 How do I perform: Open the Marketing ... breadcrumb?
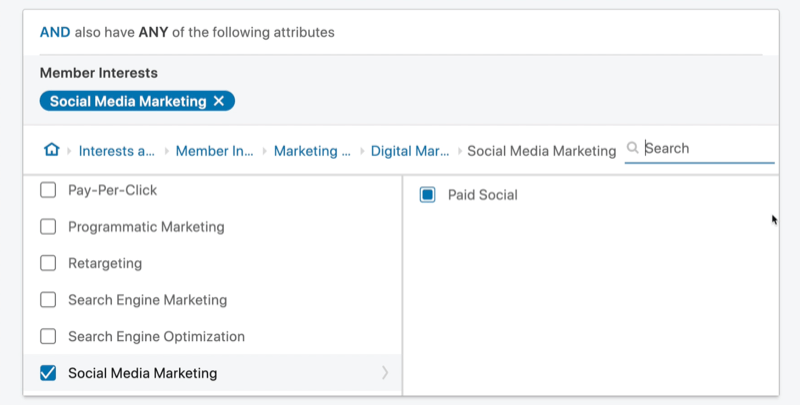[x=312, y=151]
